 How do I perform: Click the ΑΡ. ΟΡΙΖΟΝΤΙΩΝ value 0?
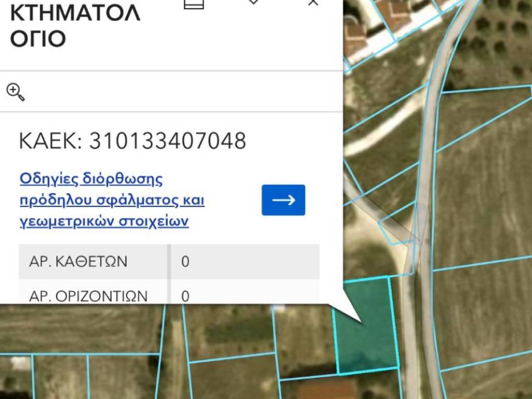coord(185,296)
